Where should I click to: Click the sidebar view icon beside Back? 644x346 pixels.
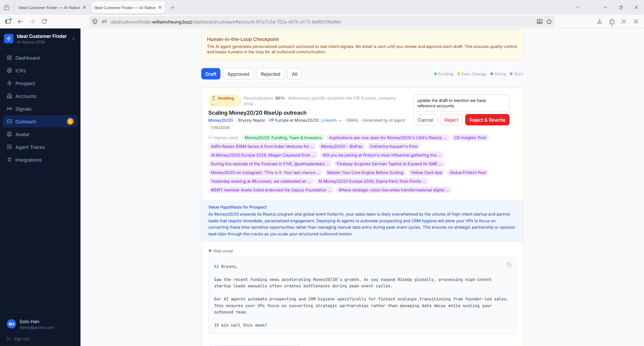pos(8,21)
